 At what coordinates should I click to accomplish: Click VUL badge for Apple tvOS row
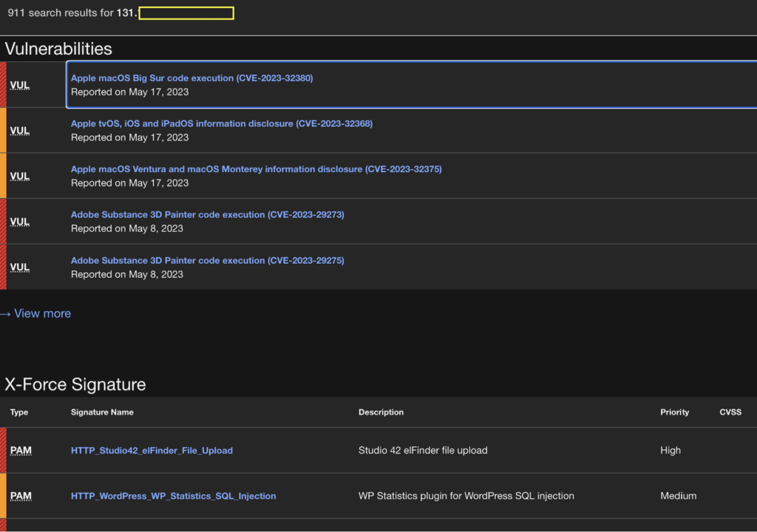pos(20,131)
